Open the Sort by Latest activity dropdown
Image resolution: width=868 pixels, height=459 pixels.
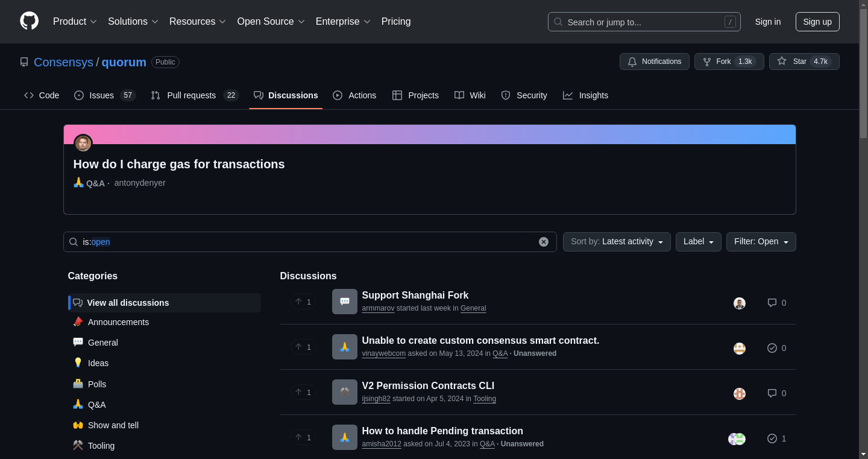(x=617, y=242)
